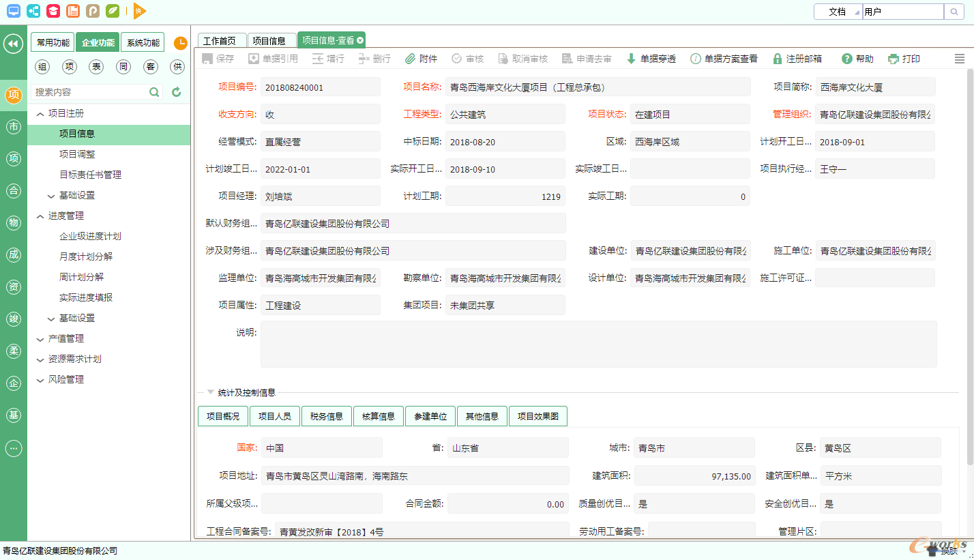The height and width of the screenshot is (560, 974).
Task: Expand the 产值管理 tree node
Action: pos(40,339)
